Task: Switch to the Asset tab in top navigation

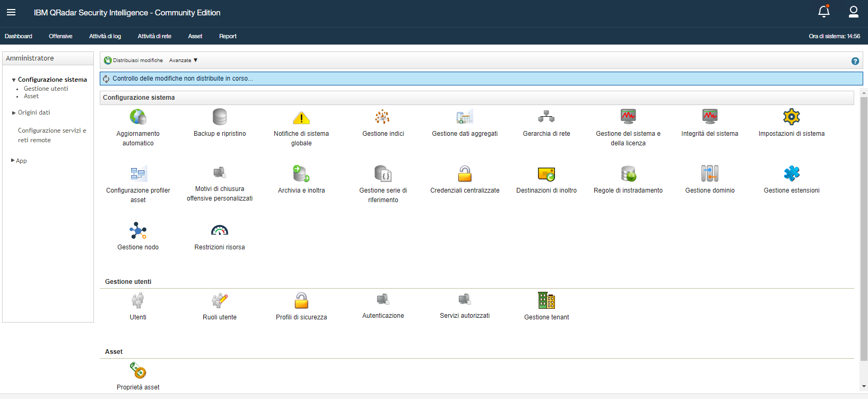Action: pos(195,36)
